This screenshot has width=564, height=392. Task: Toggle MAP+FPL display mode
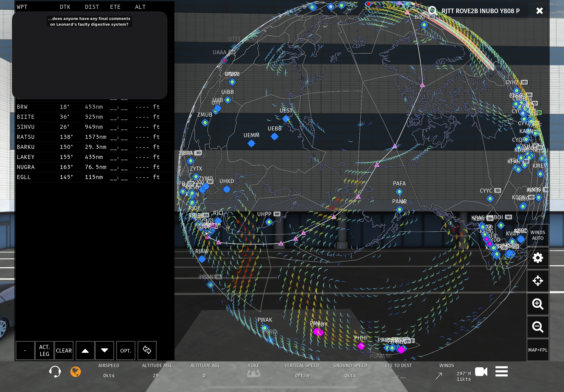click(x=537, y=350)
